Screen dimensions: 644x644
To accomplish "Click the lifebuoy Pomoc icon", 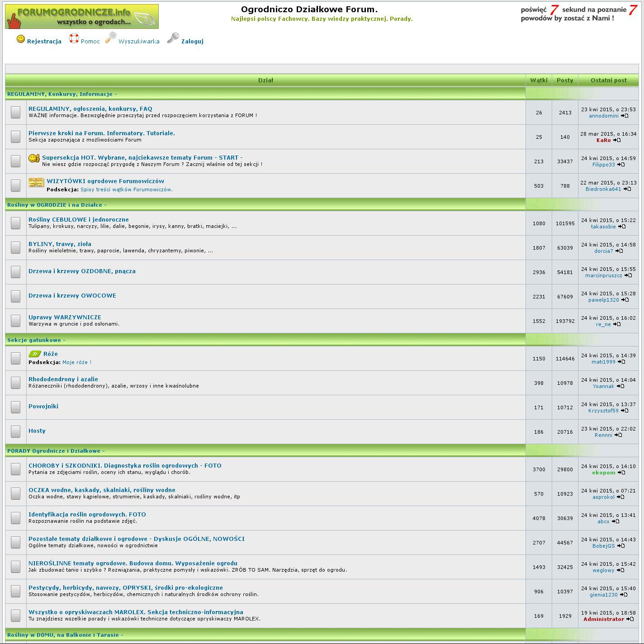I will click(74, 39).
